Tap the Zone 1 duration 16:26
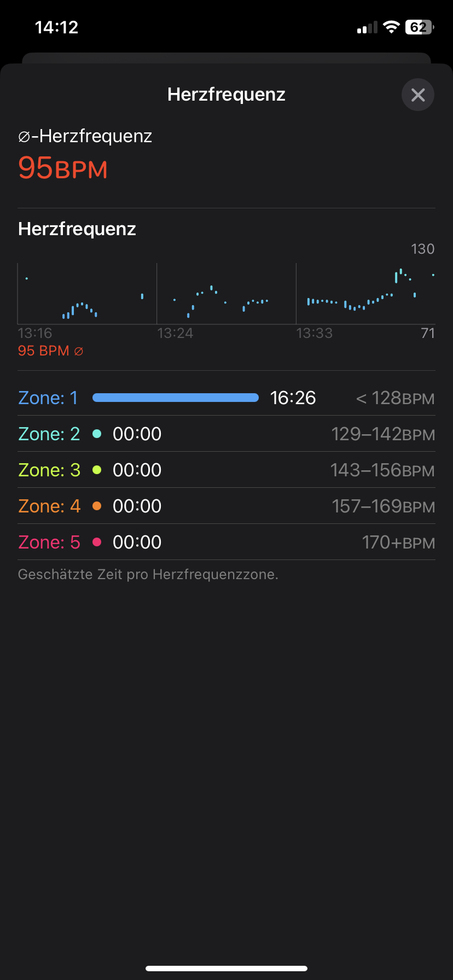Image resolution: width=453 pixels, height=980 pixels. tap(293, 398)
